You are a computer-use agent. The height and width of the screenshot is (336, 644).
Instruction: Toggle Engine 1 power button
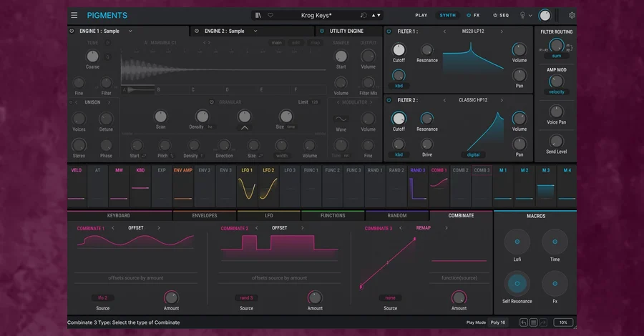coord(72,31)
